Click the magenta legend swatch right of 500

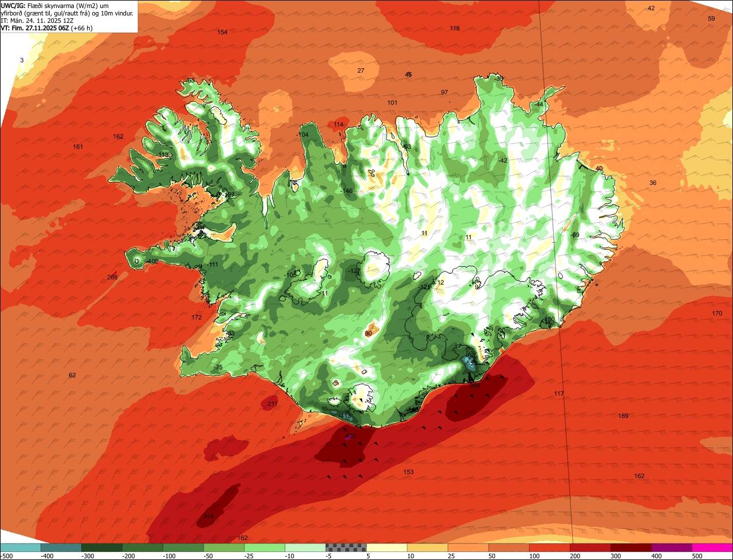(712, 547)
